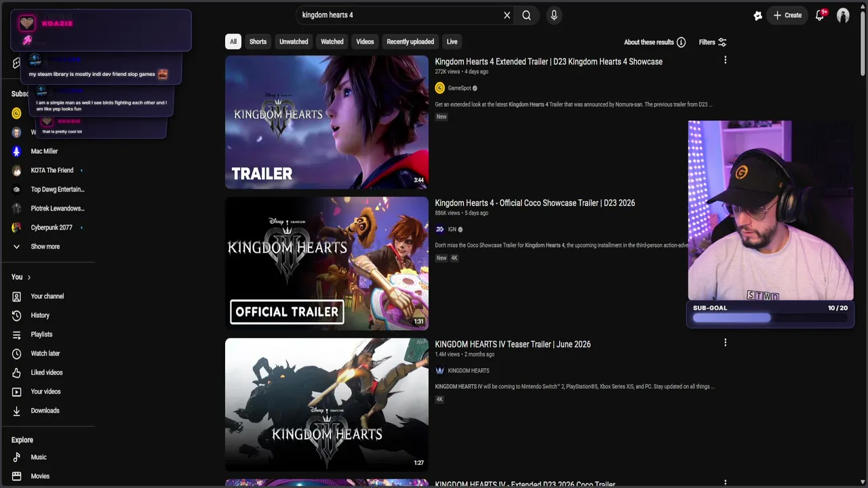Viewport: 868px width, 488px height.
Task: Open more options for the Teaser Trailer video
Action: pos(725,343)
